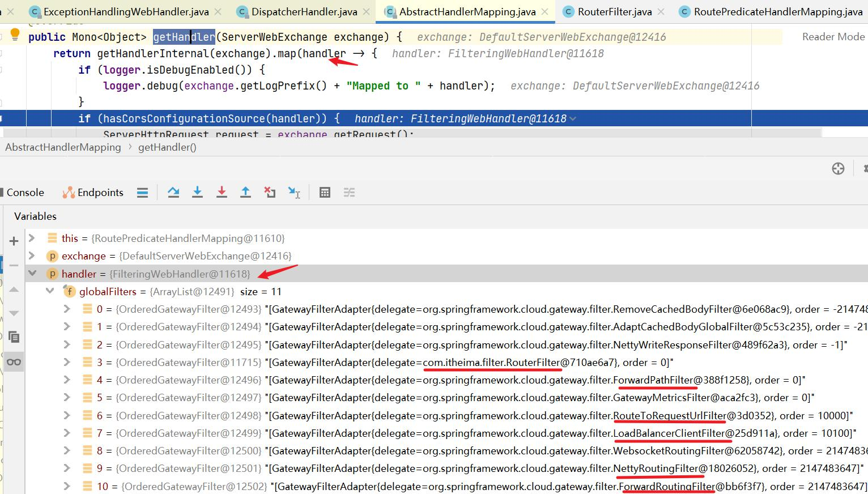Viewport: 868px width, 494px height.
Task: Click the Endpoints tab icon
Action: [69, 193]
